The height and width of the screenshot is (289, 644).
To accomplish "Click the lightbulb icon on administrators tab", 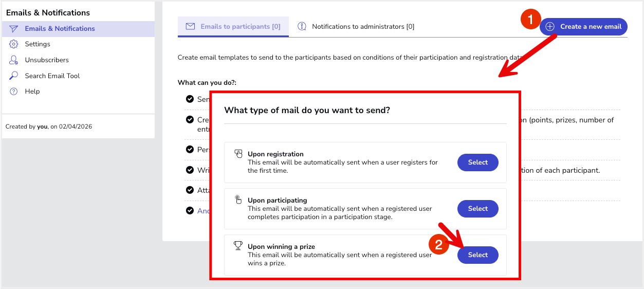I will [302, 26].
